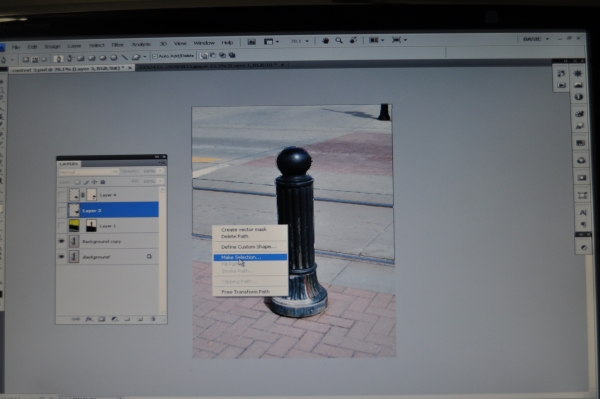Viewport: 600px width, 399px height.
Task: Add a layer mask from Layers panel footer
Action: coord(101,319)
